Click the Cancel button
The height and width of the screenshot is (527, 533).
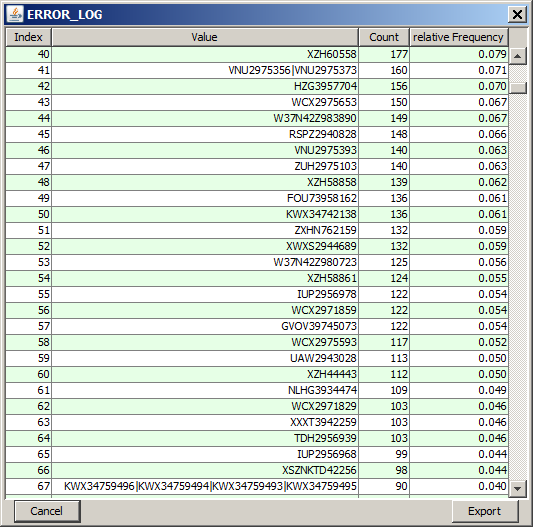click(47, 511)
